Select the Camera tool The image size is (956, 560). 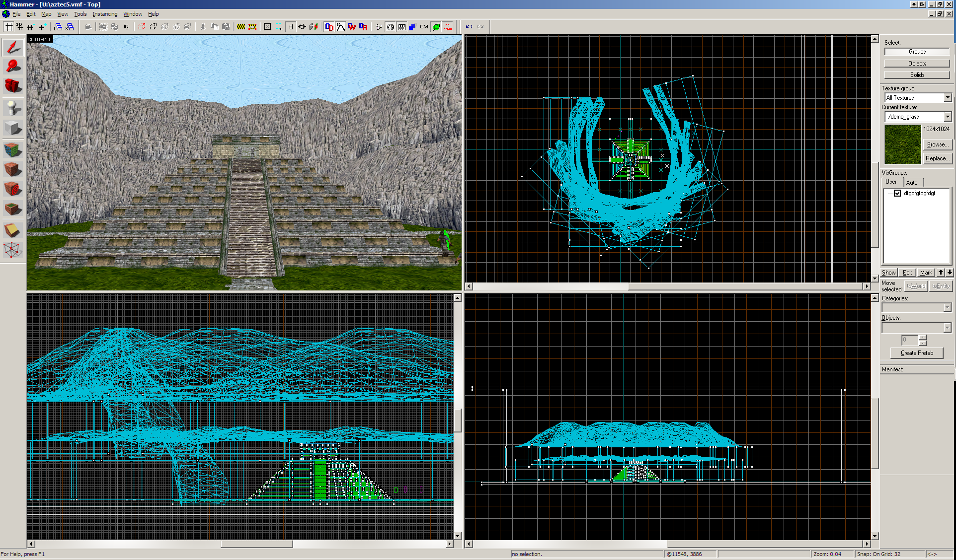pos(13,86)
